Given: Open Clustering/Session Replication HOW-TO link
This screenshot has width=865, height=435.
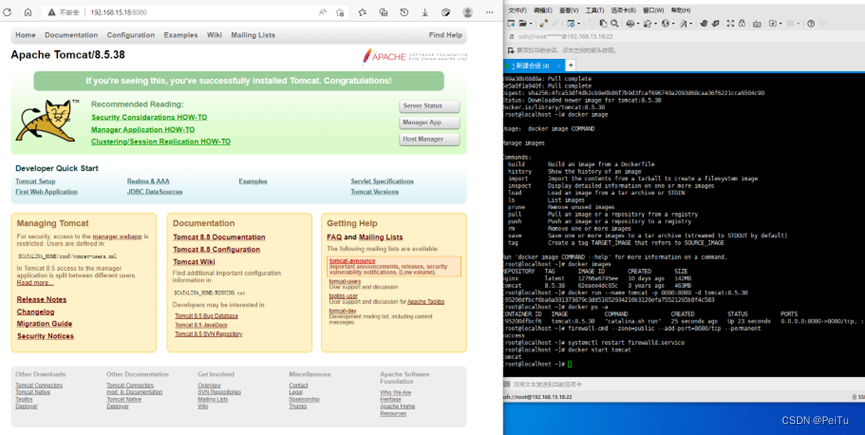Looking at the screenshot, I should point(161,142).
